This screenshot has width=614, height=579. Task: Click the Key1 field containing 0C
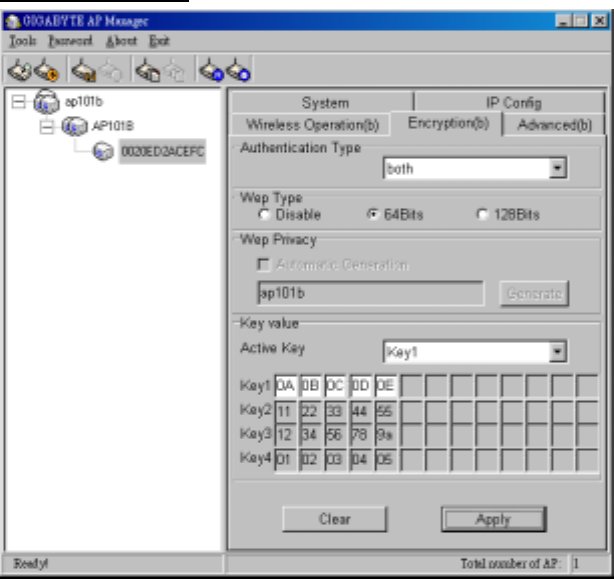click(x=335, y=386)
